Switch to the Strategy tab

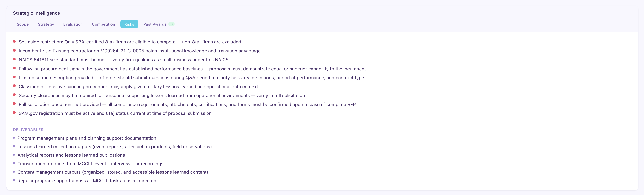(x=46, y=24)
